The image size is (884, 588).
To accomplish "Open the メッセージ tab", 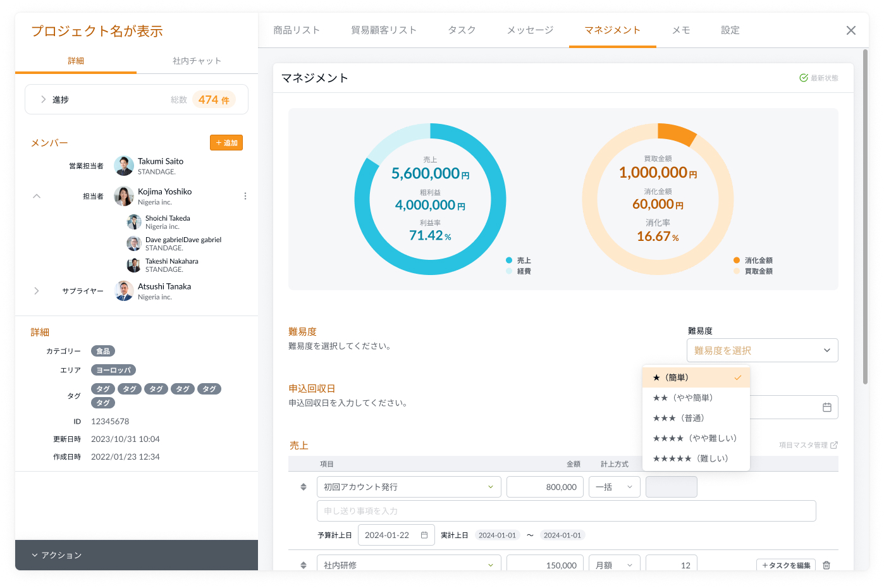I will point(530,30).
